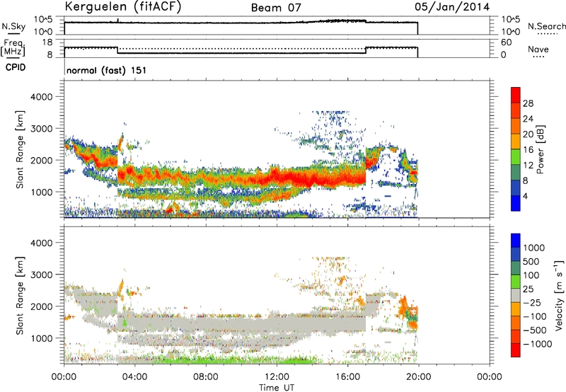Click the '1000' positive velocity colorbar value

533,248
